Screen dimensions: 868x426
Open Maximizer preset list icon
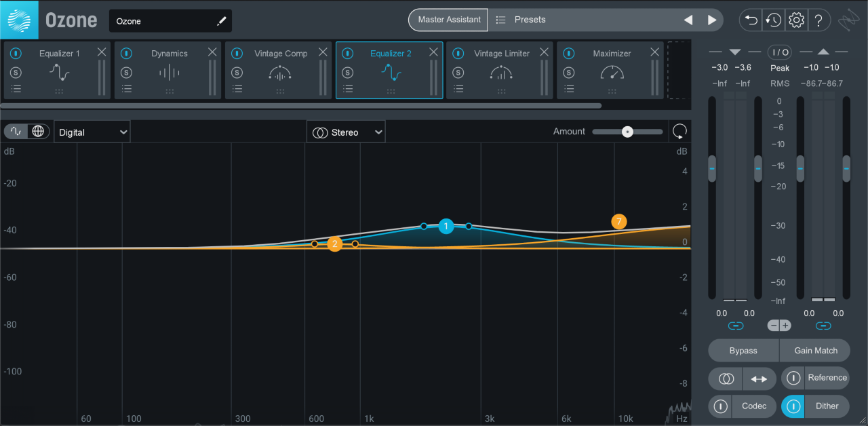(x=569, y=89)
